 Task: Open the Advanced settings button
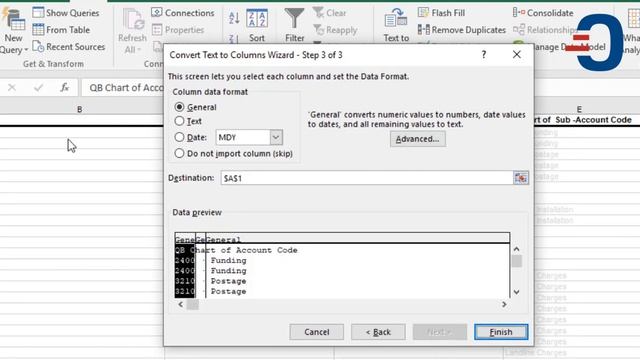tap(418, 139)
